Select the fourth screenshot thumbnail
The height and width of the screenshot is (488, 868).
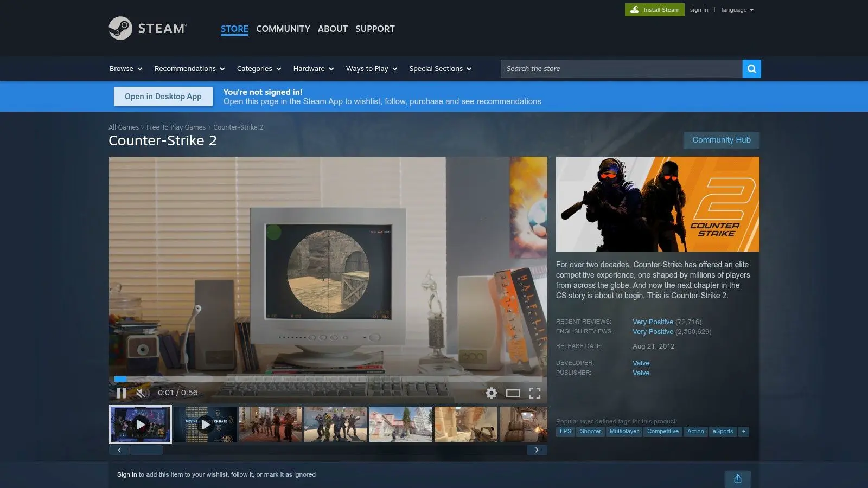click(336, 424)
